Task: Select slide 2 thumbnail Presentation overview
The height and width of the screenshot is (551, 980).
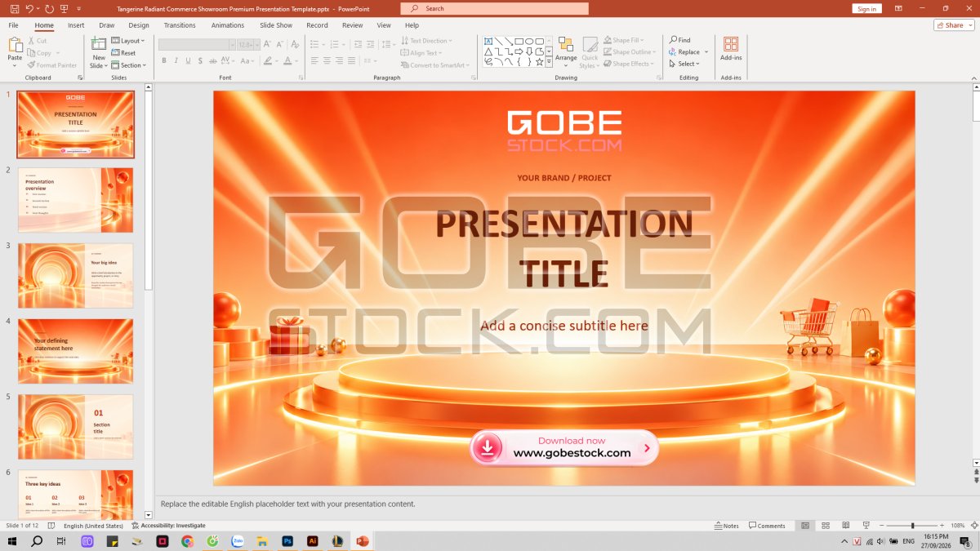Action: (x=75, y=200)
